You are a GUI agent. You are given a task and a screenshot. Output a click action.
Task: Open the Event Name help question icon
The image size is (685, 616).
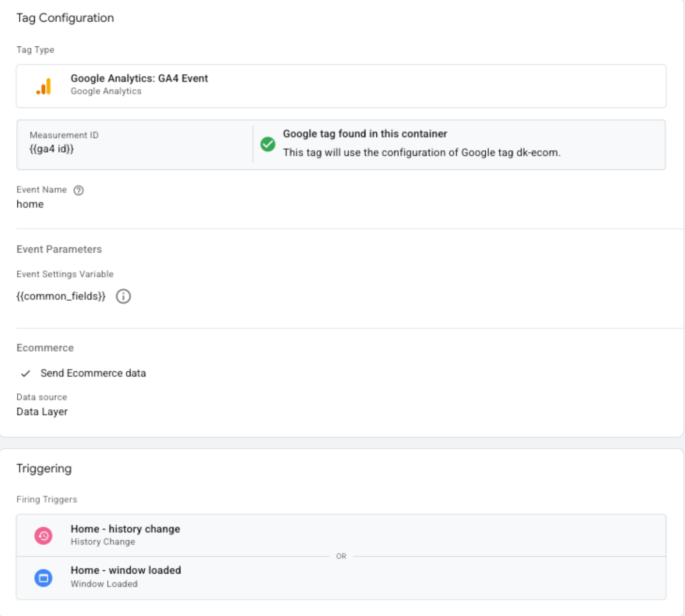(x=79, y=190)
